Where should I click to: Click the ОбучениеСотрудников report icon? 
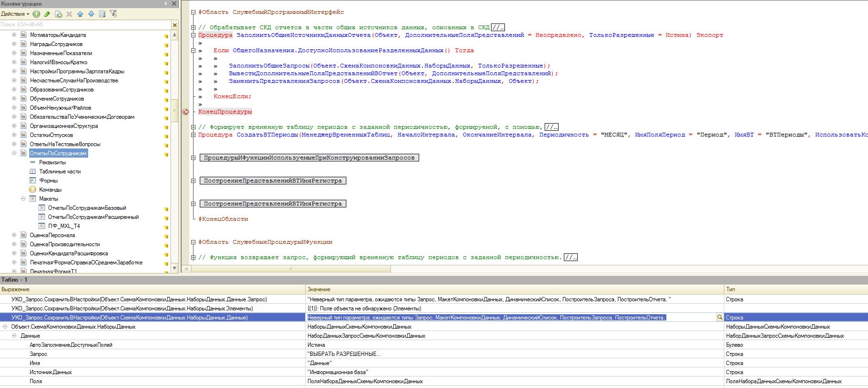pos(23,99)
